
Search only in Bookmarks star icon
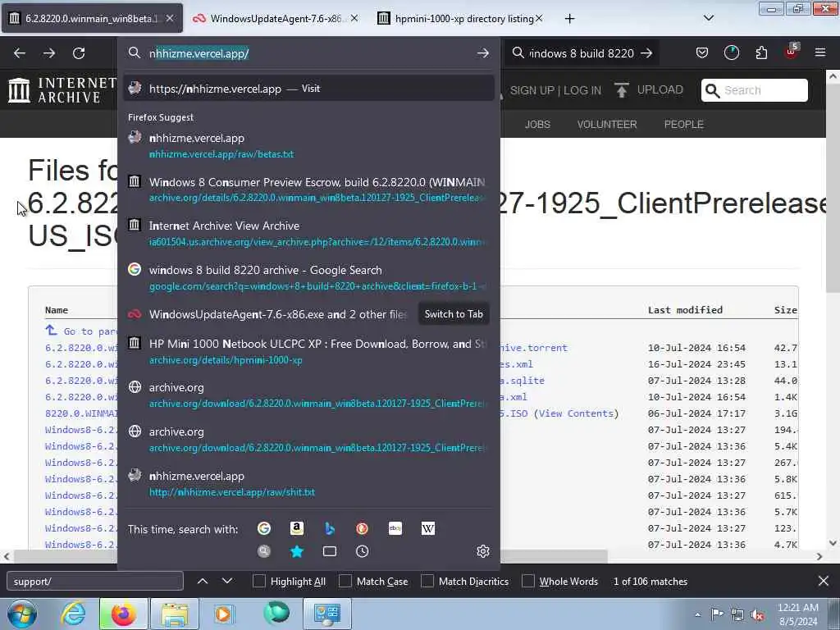pos(297,551)
